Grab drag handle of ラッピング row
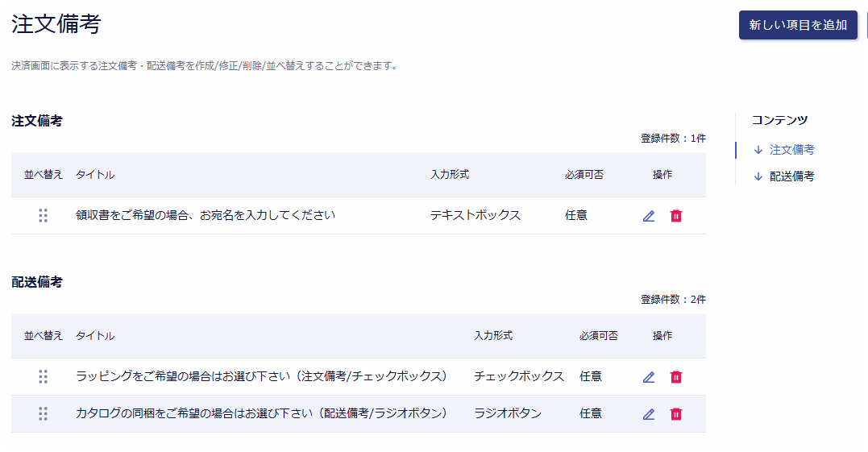The image size is (868, 452). (x=44, y=377)
